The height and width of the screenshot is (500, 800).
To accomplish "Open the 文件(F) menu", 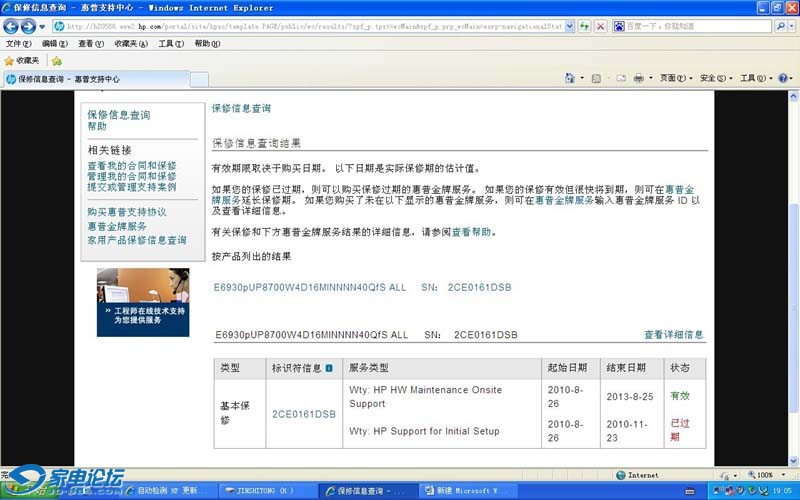I will coord(18,44).
